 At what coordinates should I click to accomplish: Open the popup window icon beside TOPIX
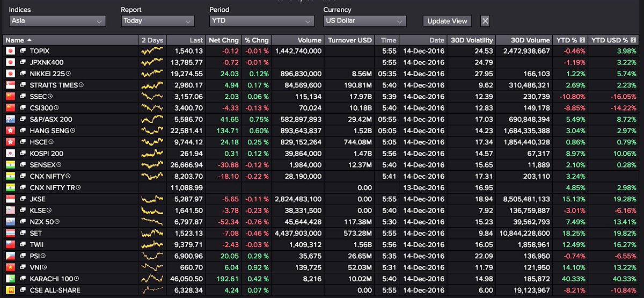coord(23,51)
